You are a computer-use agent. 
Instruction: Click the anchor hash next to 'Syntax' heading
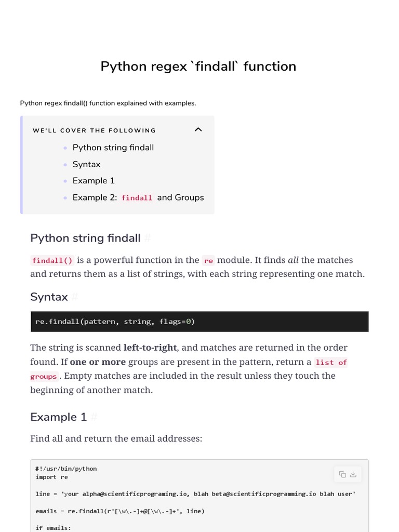coord(75,297)
